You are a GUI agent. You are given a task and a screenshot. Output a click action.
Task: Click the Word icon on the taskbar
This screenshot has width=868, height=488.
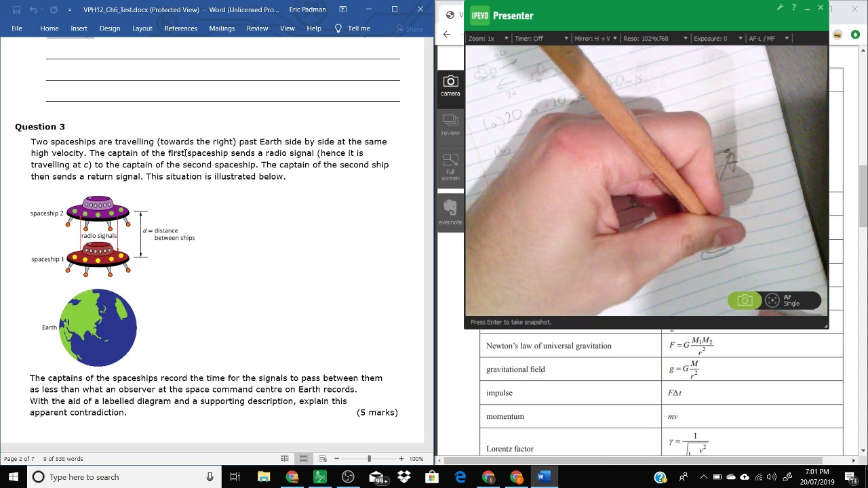tap(543, 477)
